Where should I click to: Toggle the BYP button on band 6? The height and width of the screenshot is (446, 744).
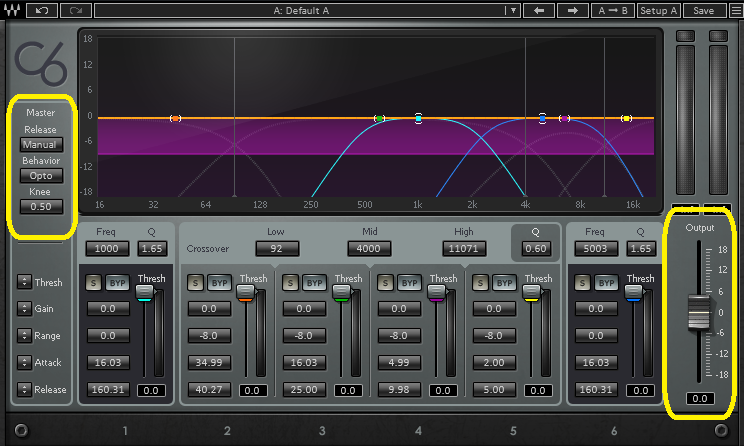pos(608,284)
